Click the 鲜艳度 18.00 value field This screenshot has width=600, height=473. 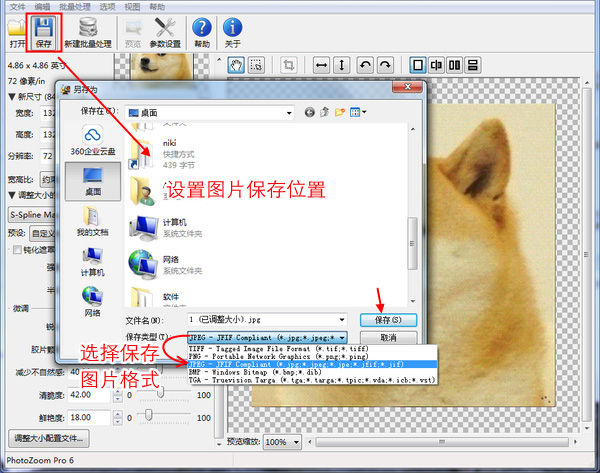click(x=89, y=418)
